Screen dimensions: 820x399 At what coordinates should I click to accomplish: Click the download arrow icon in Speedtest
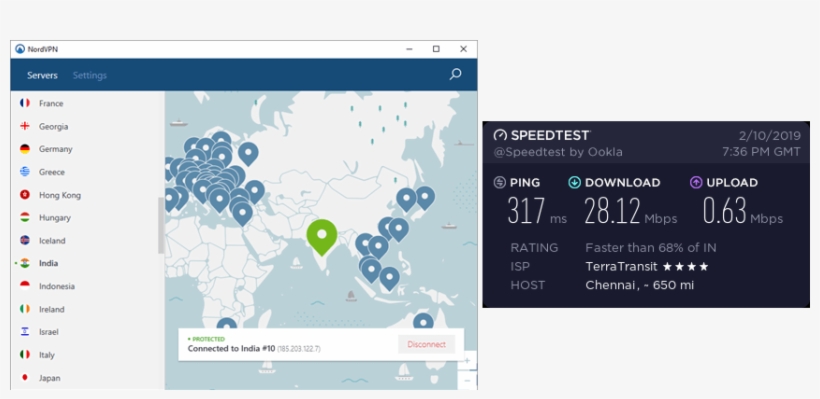click(574, 183)
